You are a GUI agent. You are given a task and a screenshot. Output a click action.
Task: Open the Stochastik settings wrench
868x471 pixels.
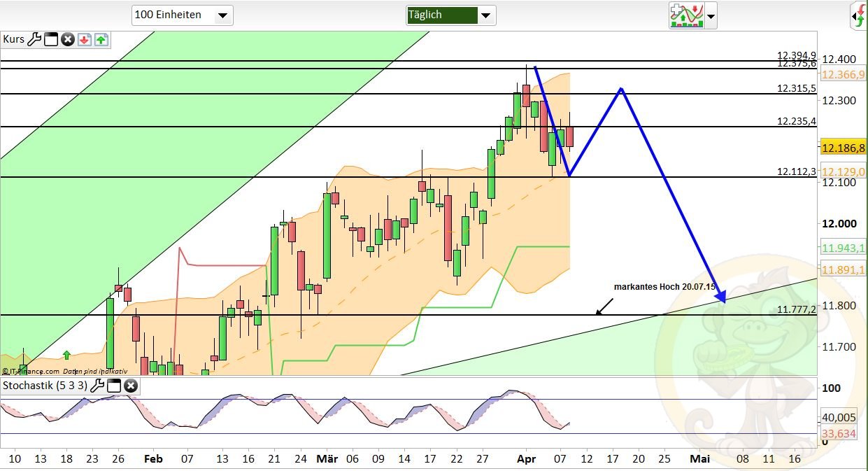[x=97, y=386]
